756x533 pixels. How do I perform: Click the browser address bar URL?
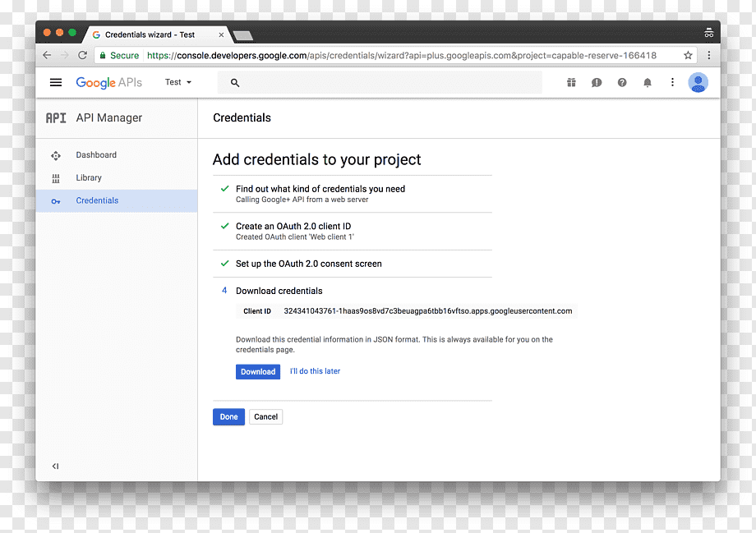coord(402,55)
